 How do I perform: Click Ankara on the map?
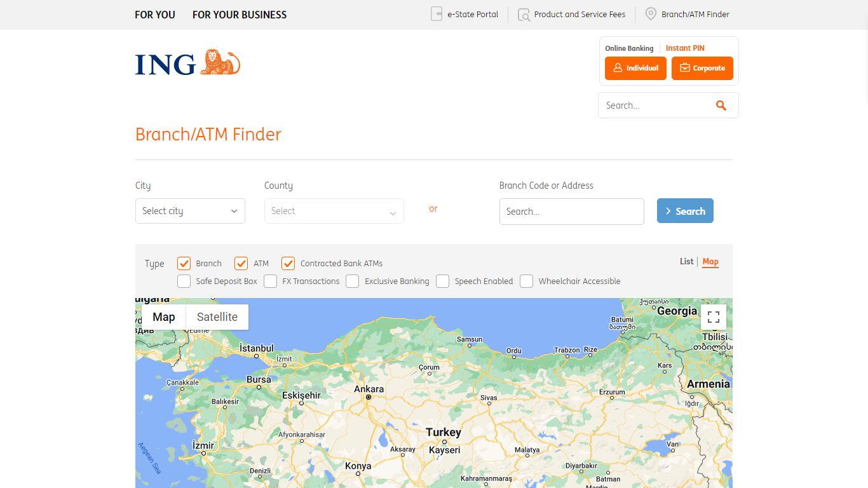[369, 389]
